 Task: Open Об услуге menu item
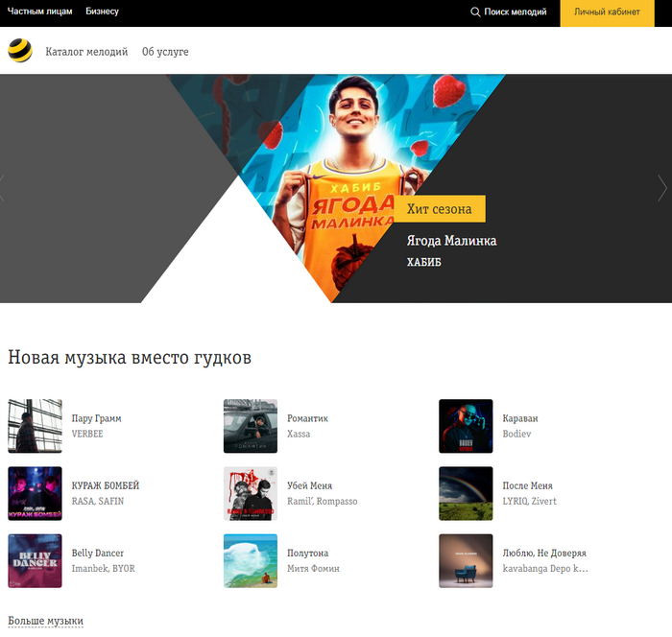(165, 52)
